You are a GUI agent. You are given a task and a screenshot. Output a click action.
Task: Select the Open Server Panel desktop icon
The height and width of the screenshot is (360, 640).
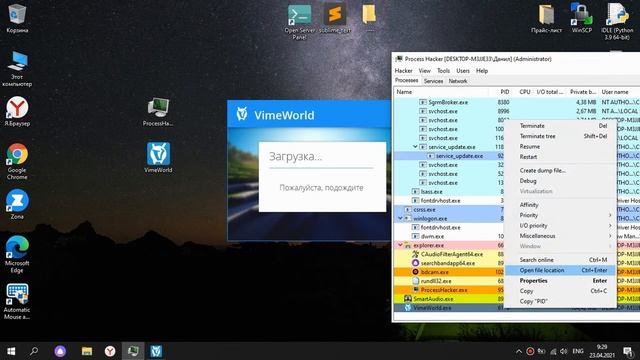coord(299,21)
